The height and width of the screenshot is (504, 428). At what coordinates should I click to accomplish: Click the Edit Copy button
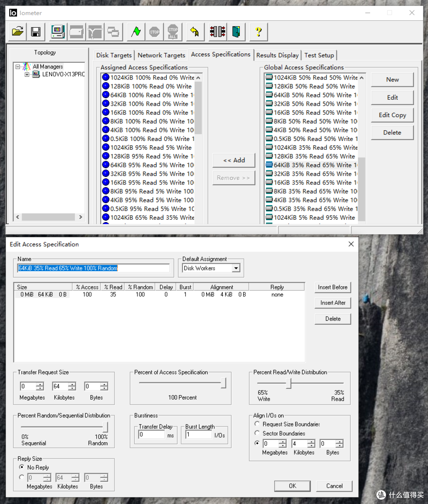(x=392, y=115)
